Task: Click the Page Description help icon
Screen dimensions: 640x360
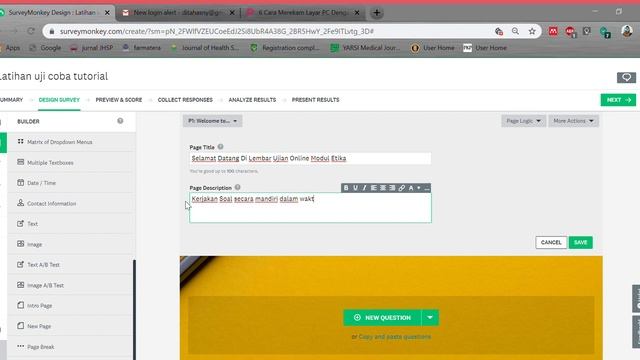Action: (x=238, y=187)
